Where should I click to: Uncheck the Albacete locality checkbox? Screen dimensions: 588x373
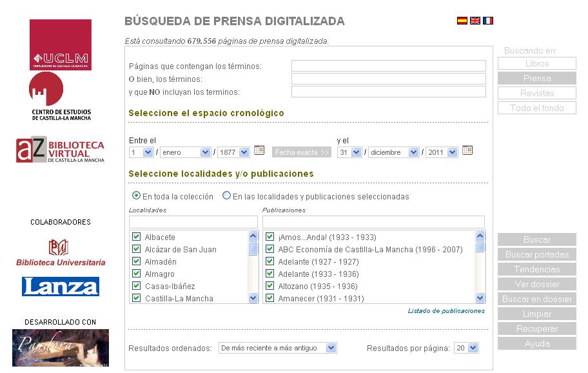(x=136, y=237)
